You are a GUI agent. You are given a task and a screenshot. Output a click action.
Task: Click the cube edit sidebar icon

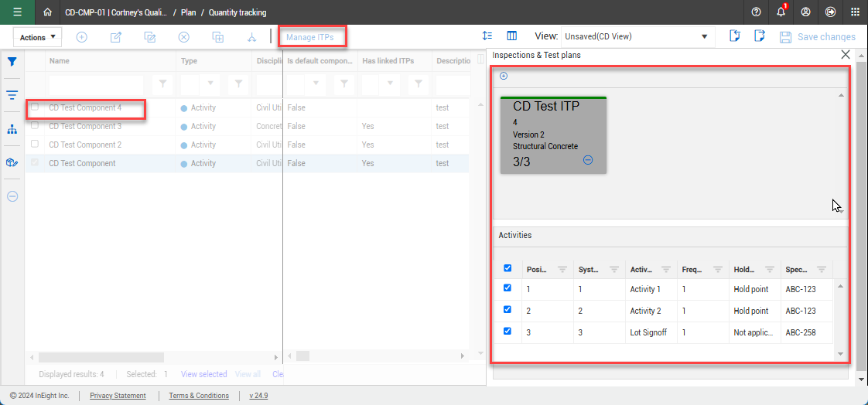click(12, 162)
